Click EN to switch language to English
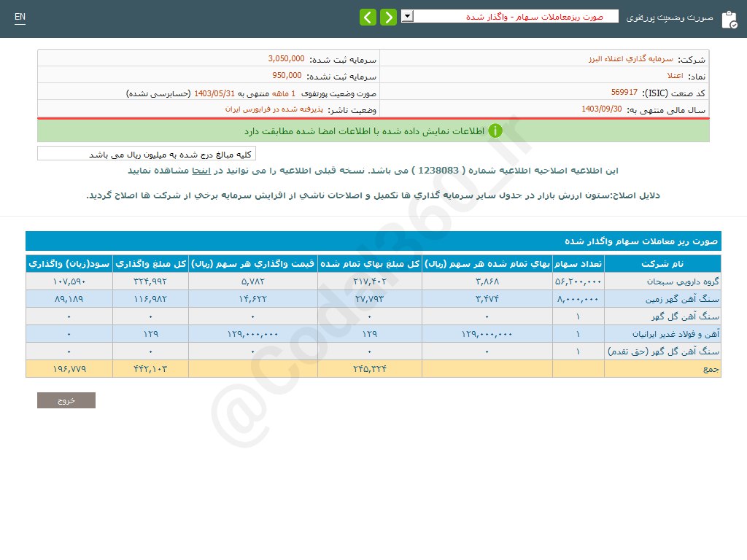Viewport: 747px width, 560px height. pyautogui.click(x=20, y=17)
